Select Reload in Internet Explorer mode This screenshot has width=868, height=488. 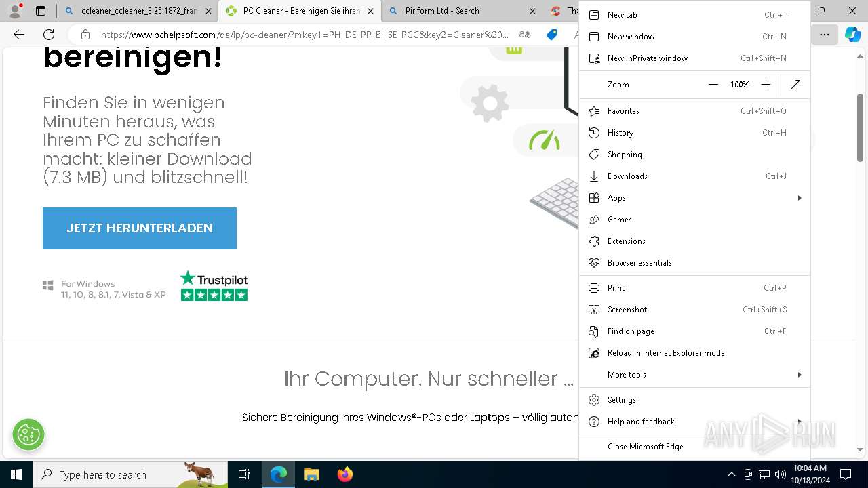pos(694,353)
